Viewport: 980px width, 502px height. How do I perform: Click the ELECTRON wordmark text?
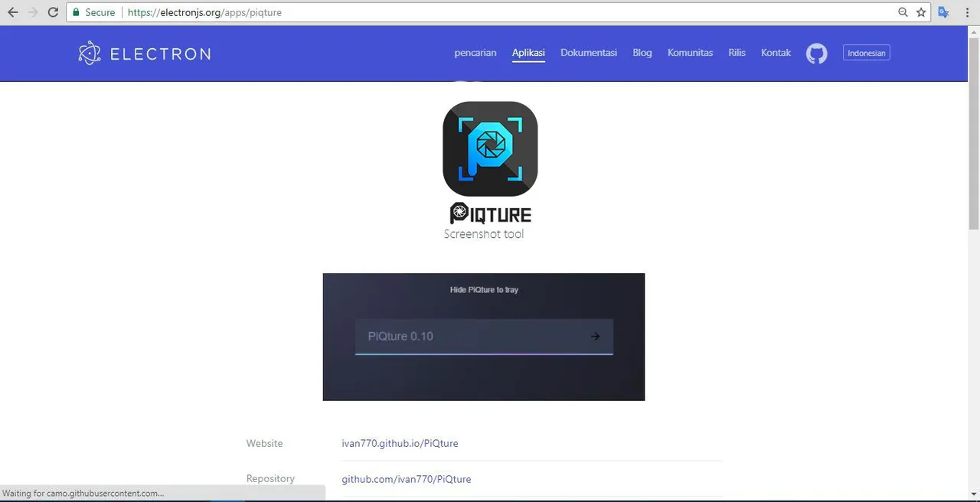(x=160, y=54)
